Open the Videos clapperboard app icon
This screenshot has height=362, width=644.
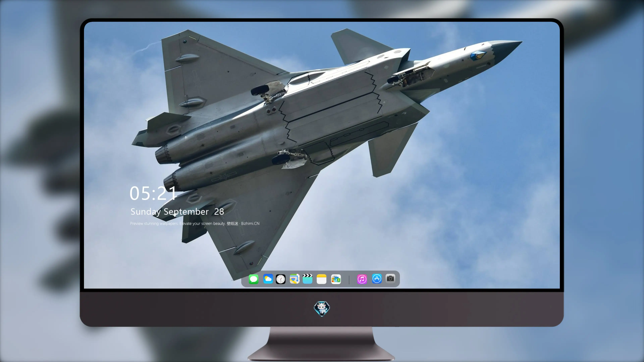pos(308,279)
